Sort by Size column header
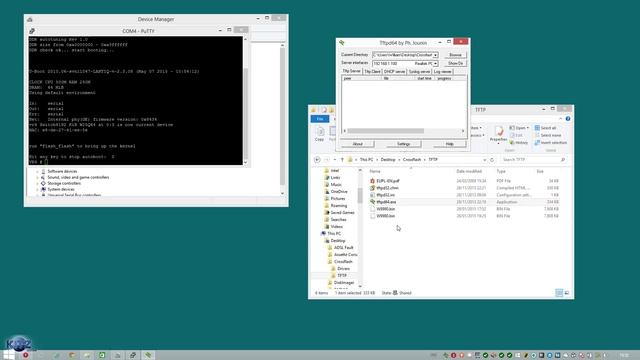Screen dimensions: 640x360 point(540,171)
